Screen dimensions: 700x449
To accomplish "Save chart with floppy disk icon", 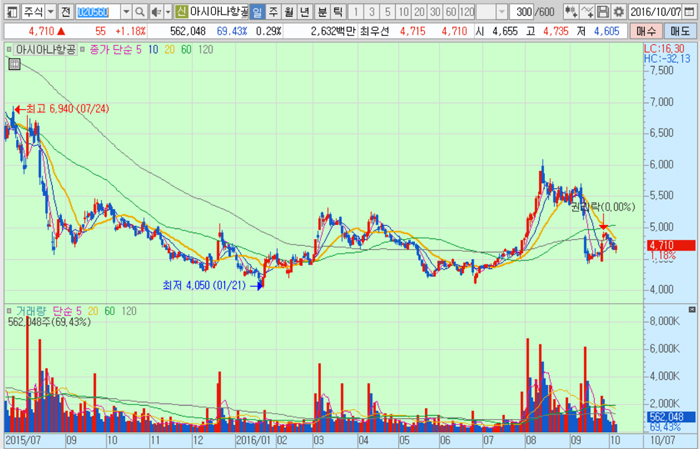I will (603, 12).
